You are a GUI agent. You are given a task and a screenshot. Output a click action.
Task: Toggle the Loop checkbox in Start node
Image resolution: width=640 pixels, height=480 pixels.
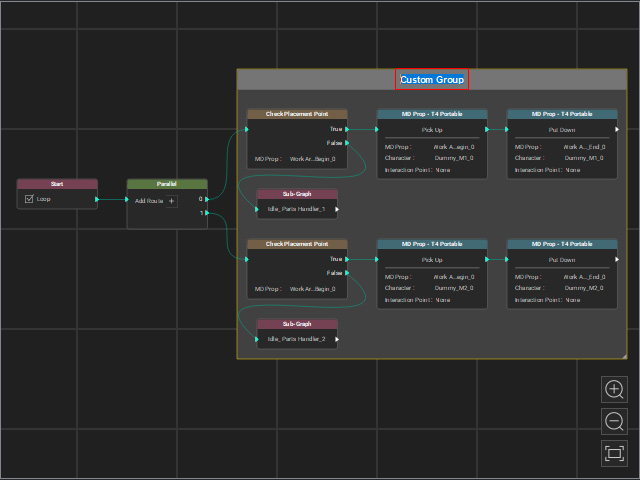click(x=29, y=199)
